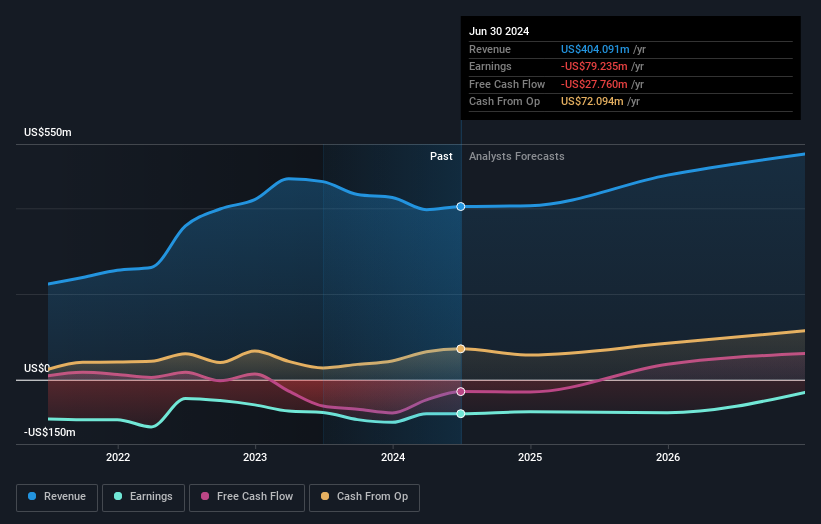Toggle the Revenue series in the legend
This screenshot has width=821, height=524.
tap(57, 497)
